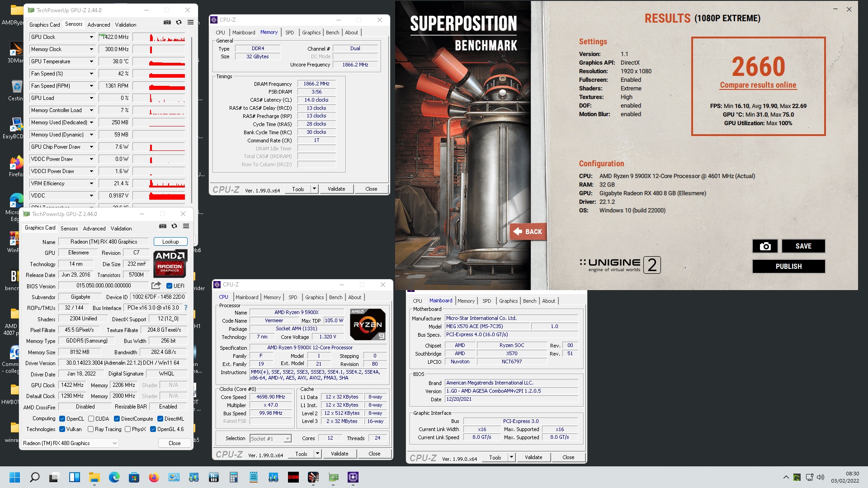Launch Firefox from taskbar
This screenshot has height=488, width=868.
[154, 477]
